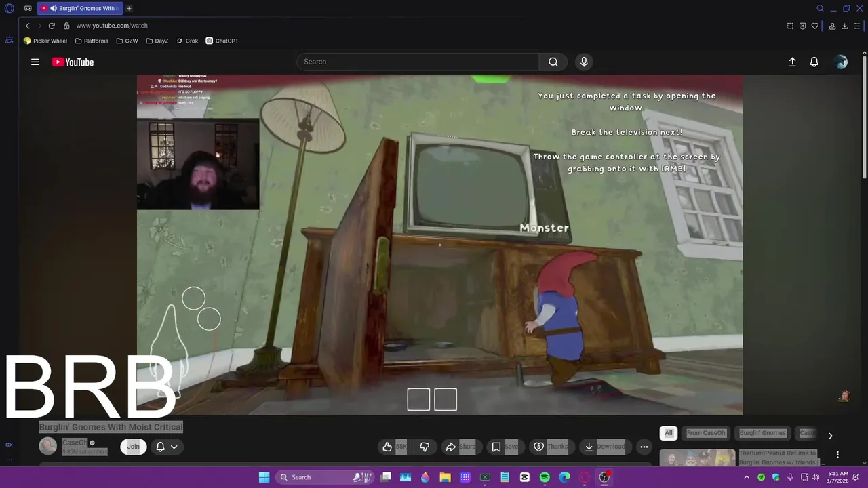Join the CaseOh channel membership
868x488 pixels.
[x=134, y=447]
